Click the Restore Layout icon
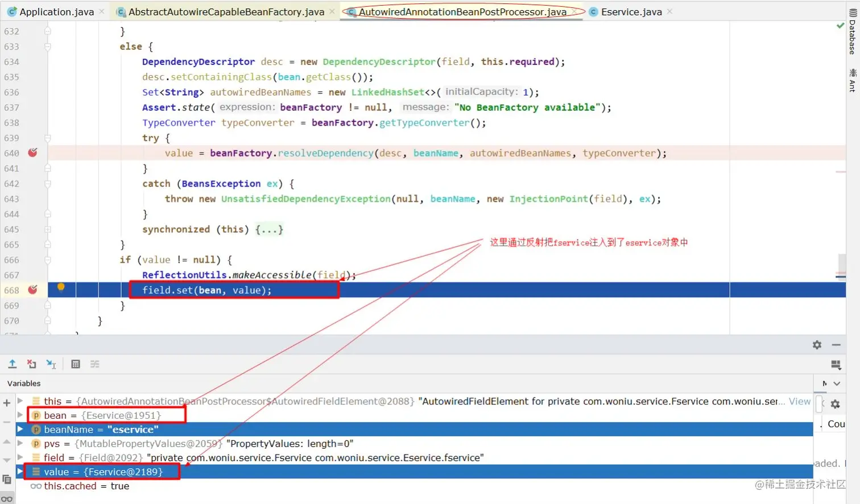This screenshot has width=860, height=504. pos(836,365)
